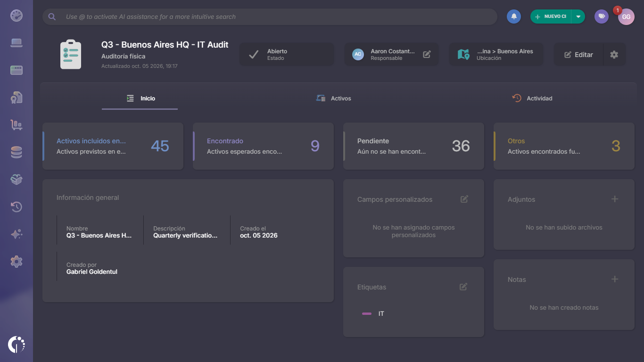Click the Editar button

pos(578,55)
